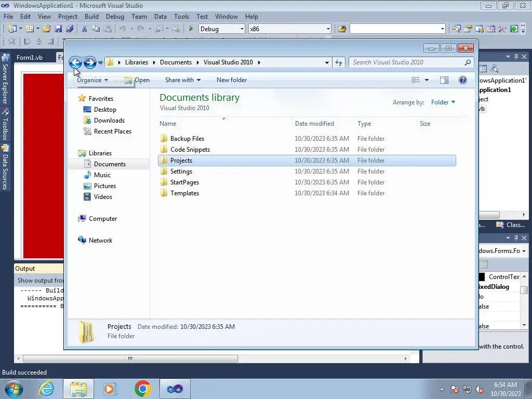Expand the Share with dropdown
The image size is (532, 399).
click(183, 80)
